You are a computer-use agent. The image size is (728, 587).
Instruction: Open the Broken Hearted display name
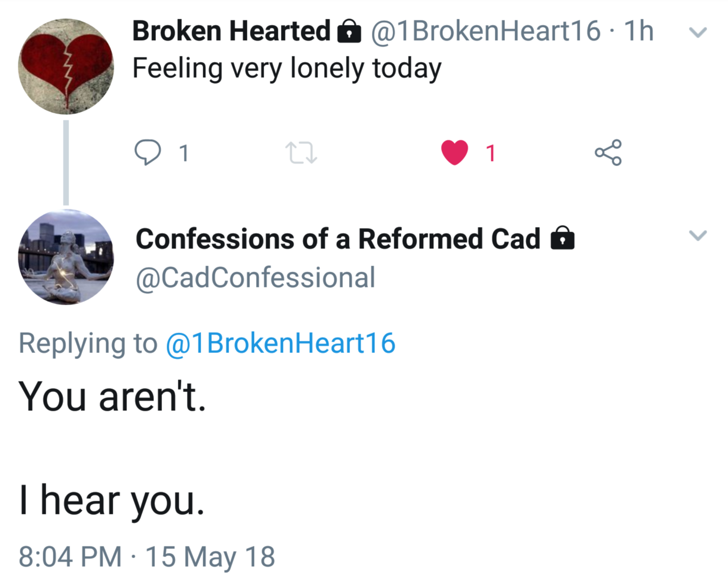pos(231,31)
